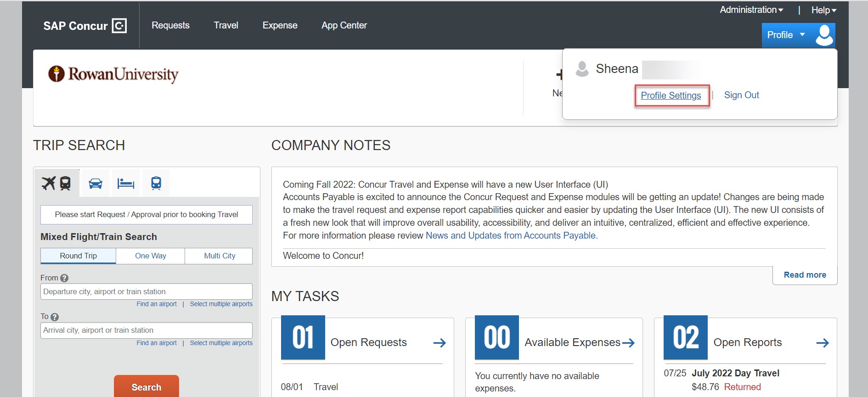Select the Multi City tab
Image resolution: width=868 pixels, height=397 pixels.
pos(220,256)
